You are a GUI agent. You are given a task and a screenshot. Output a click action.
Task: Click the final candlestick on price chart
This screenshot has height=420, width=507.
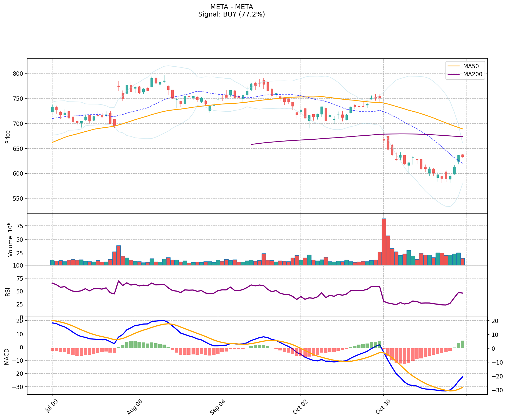point(463,156)
